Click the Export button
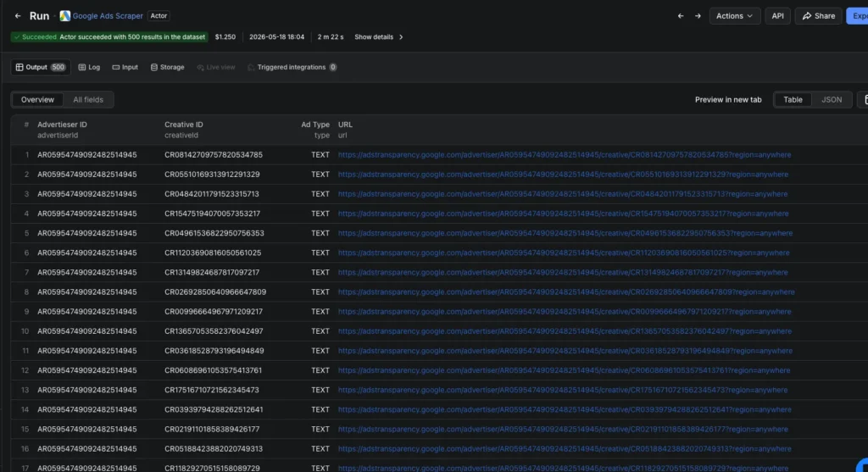The height and width of the screenshot is (472, 868). [858, 16]
